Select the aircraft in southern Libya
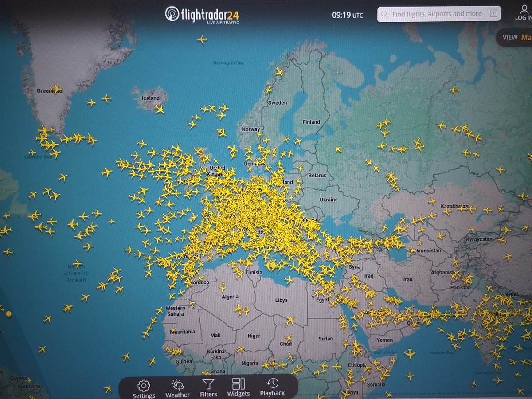 point(290,320)
